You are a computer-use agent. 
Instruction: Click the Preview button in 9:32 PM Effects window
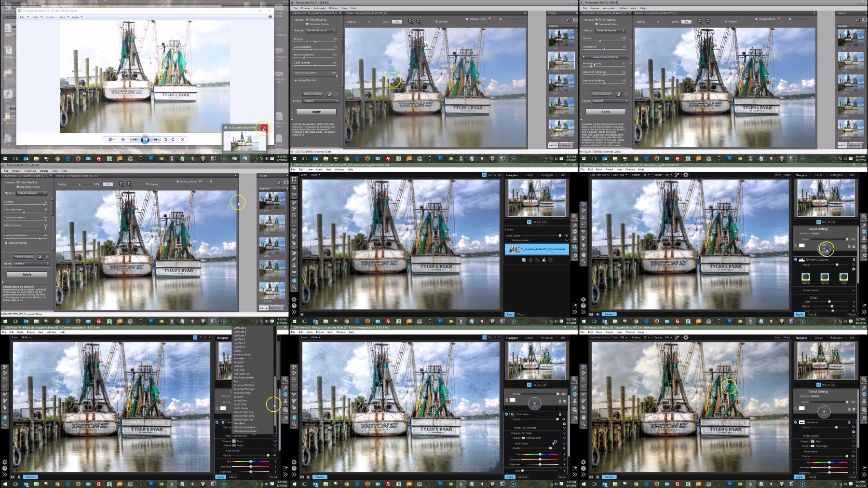pyautogui.click(x=609, y=477)
